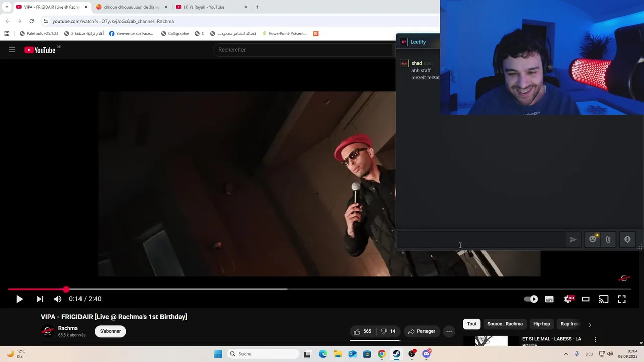Close the VIPA - FRIGIDAIR tab

coord(86,7)
